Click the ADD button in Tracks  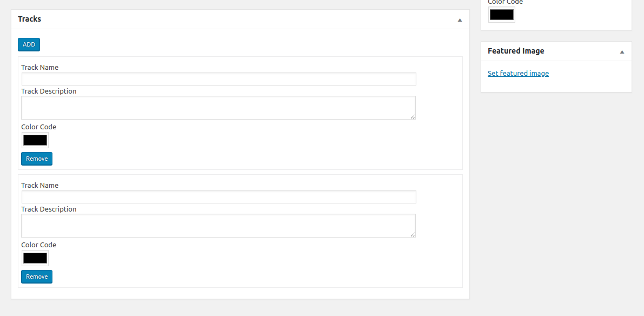point(29,45)
